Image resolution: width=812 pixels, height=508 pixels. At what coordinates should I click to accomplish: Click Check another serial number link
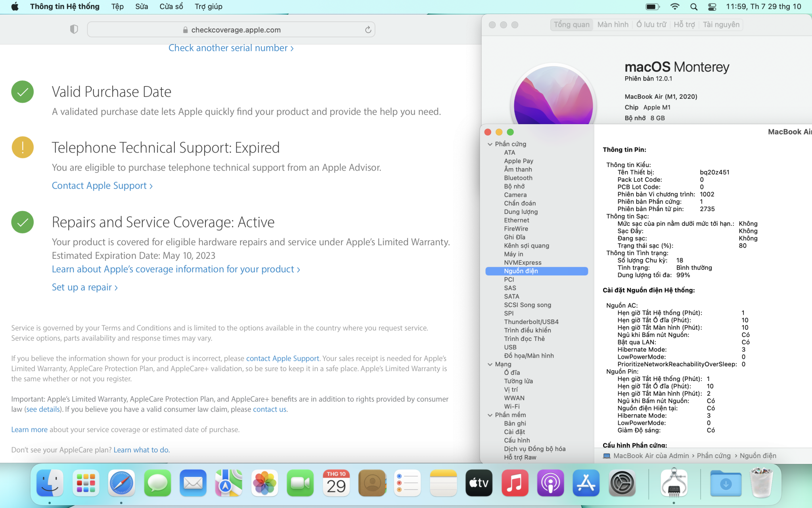click(x=231, y=48)
